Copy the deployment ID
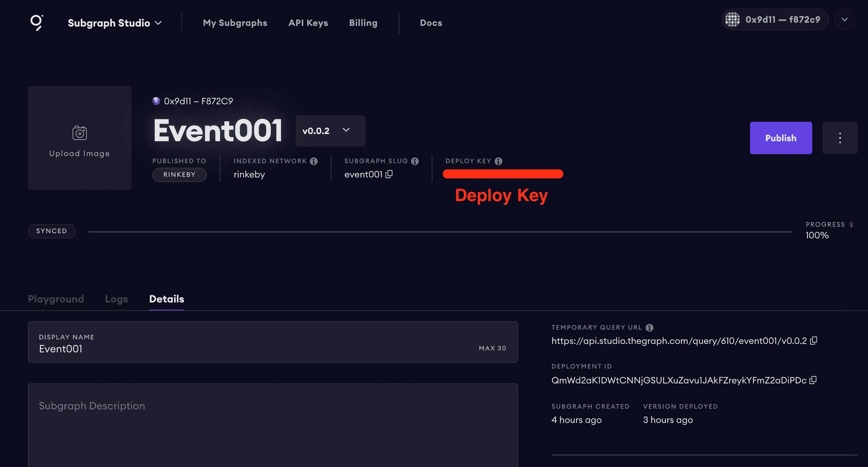868x467 pixels. (813, 380)
